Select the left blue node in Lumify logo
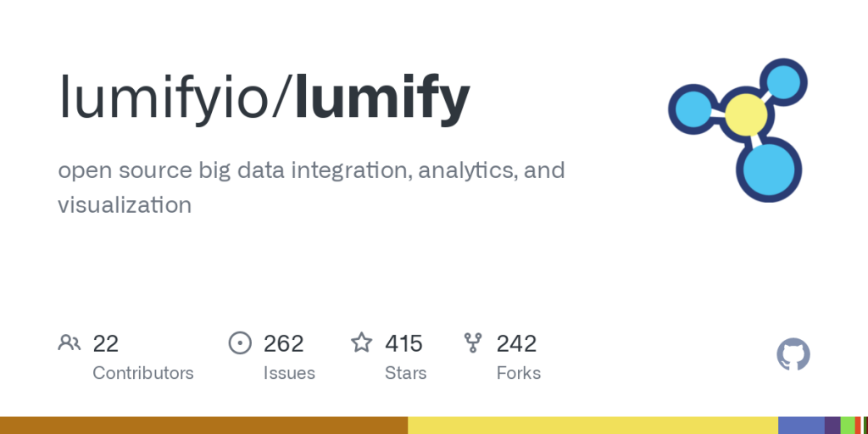The width and height of the screenshot is (868, 434). (693, 108)
